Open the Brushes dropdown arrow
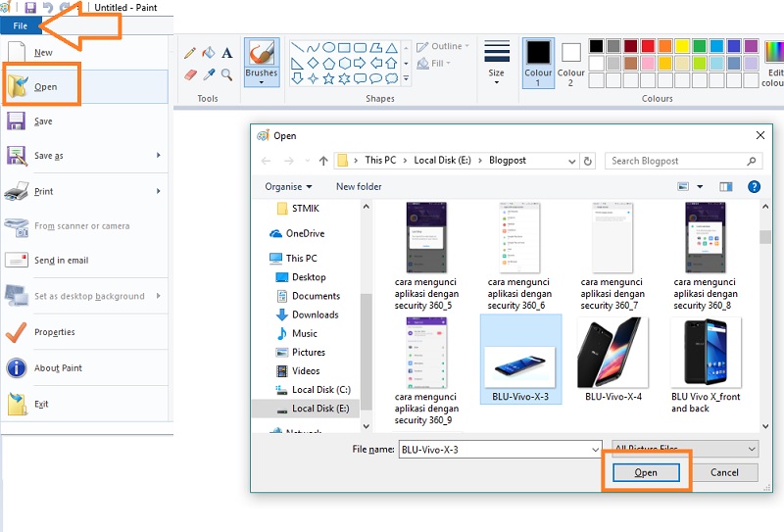 pyautogui.click(x=262, y=82)
